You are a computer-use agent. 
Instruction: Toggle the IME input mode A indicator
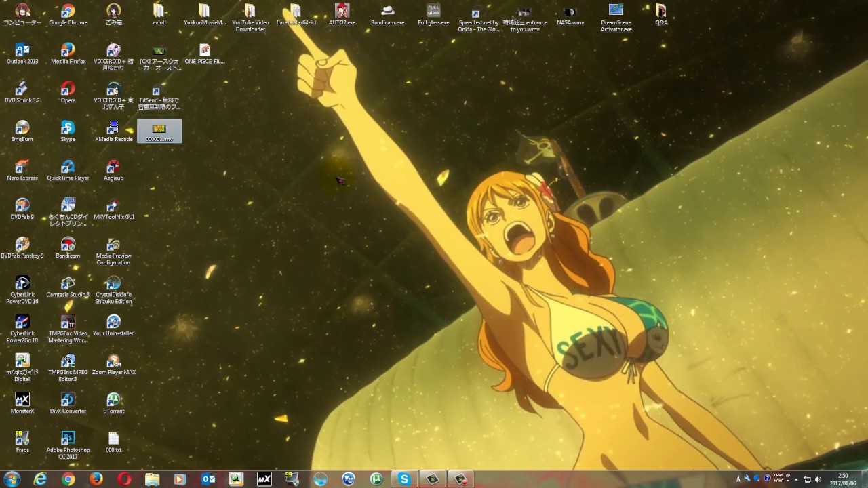pyautogui.click(x=738, y=479)
